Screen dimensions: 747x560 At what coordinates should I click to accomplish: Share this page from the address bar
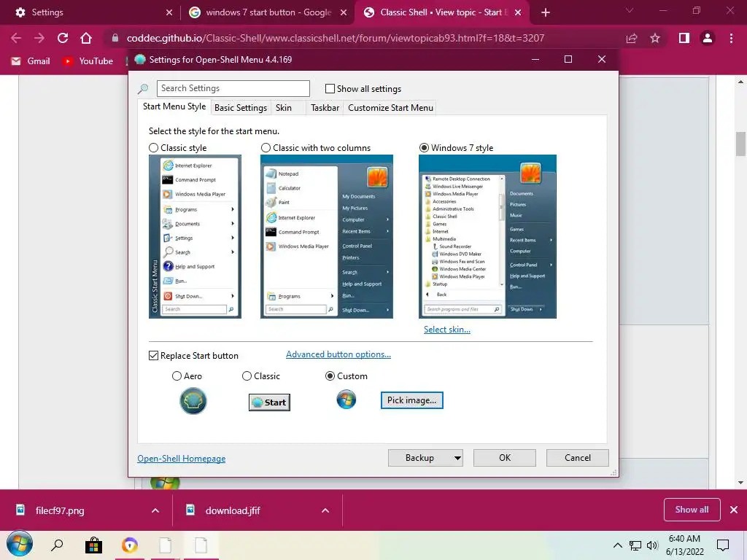[x=632, y=38]
